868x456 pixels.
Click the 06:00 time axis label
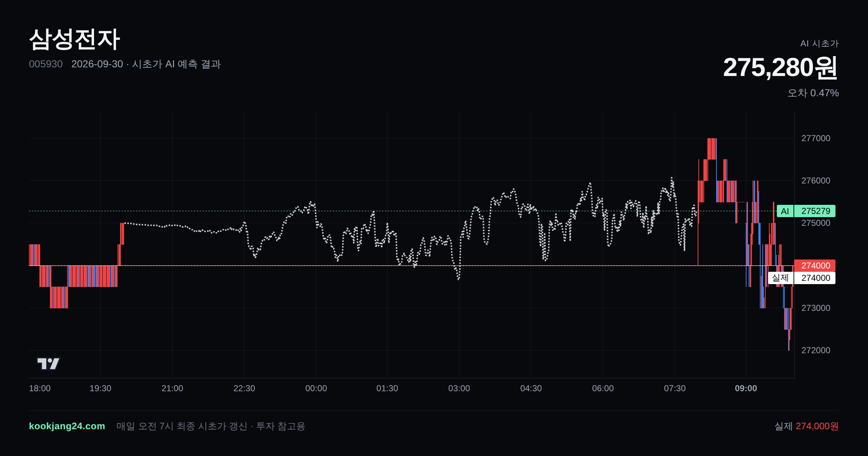pyautogui.click(x=603, y=388)
